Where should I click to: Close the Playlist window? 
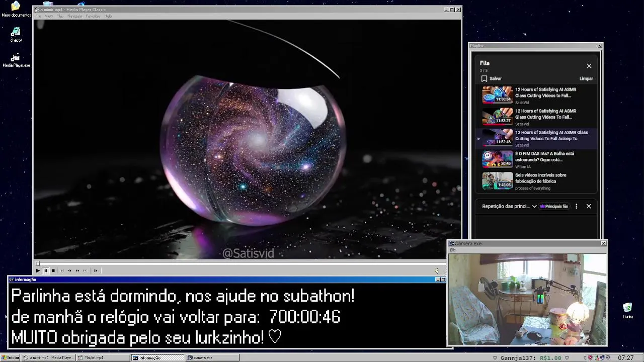(600, 46)
